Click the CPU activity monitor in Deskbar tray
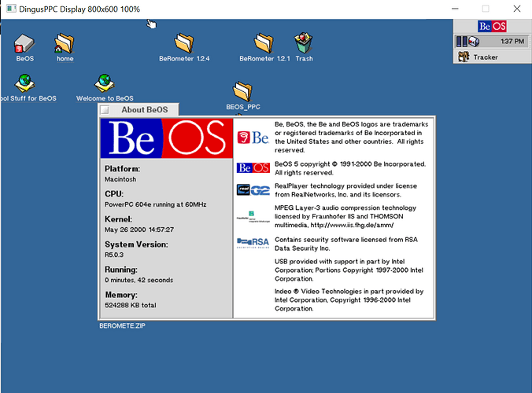Image resolution: width=532 pixels, height=393 pixels. click(x=462, y=42)
